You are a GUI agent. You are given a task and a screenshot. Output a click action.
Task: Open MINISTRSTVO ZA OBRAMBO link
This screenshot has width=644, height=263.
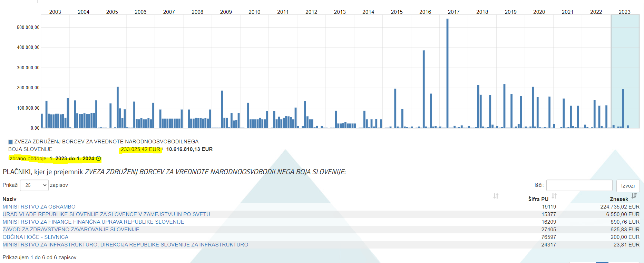pyautogui.click(x=39, y=207)
